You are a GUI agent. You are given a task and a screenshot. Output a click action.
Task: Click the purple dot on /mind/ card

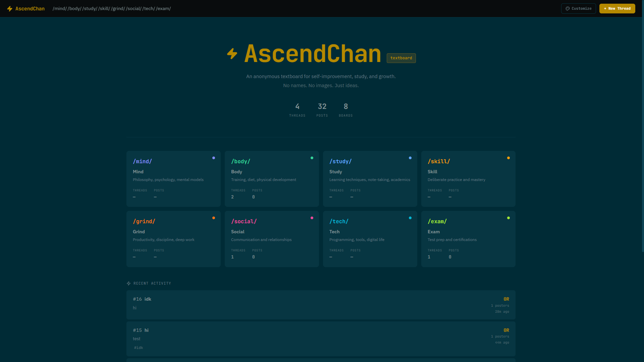pyautogui.click(x=214, y=158)
